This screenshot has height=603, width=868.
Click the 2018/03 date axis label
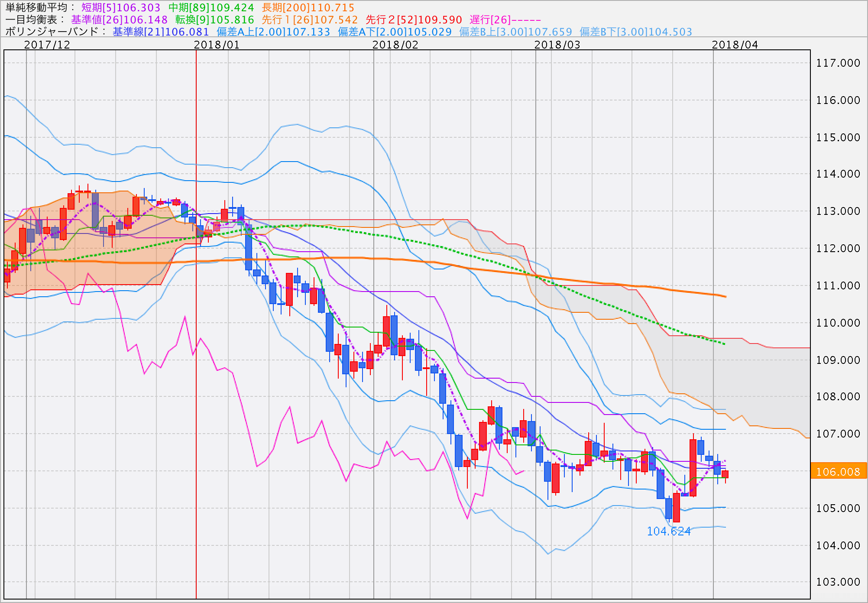pyautogui.click(x=557, y=45)
